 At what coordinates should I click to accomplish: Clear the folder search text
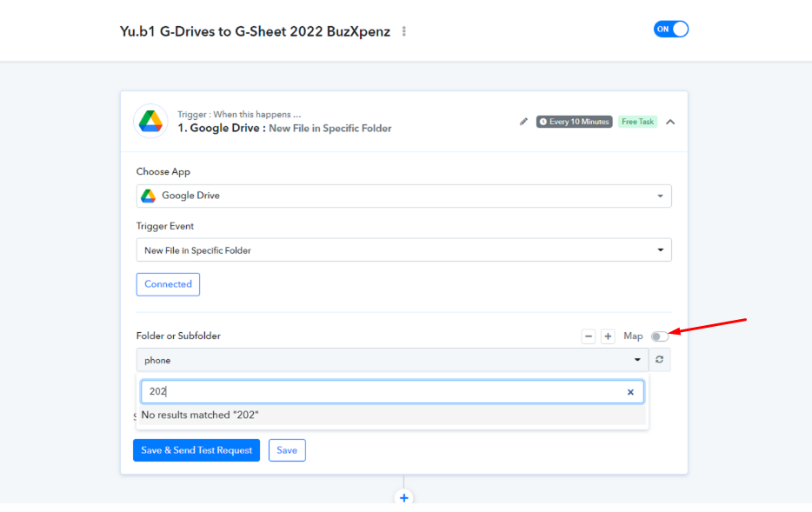tap(630, 392)
